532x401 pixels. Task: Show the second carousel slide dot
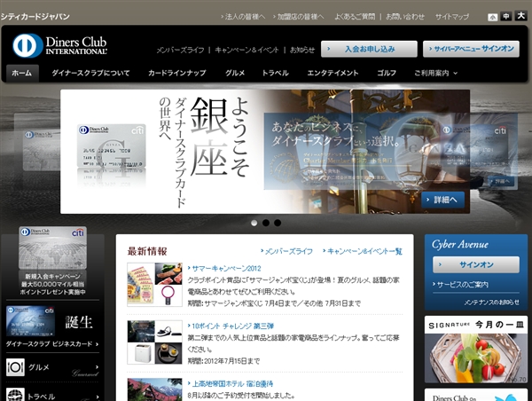point(266,223)
